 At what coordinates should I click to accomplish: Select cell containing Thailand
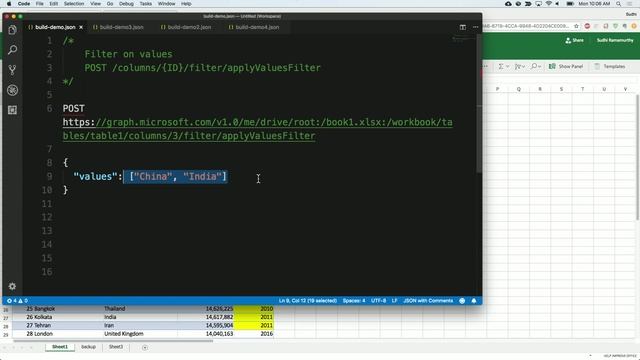(x=140, y=309)
